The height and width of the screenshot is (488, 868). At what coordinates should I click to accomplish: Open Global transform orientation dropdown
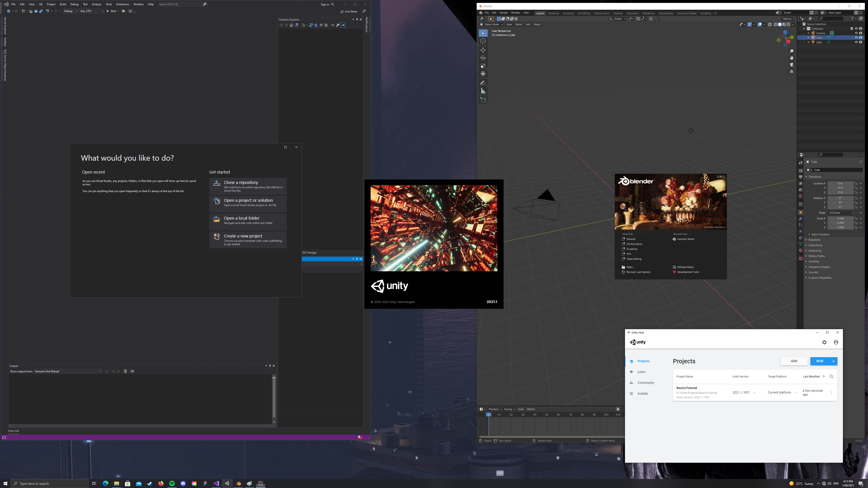click(617, 19)
